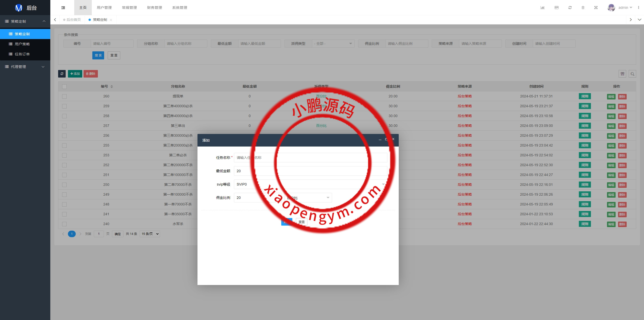Click the blue 搜索 button
Screen dimensions: 644x320
[x=98, y=55]
